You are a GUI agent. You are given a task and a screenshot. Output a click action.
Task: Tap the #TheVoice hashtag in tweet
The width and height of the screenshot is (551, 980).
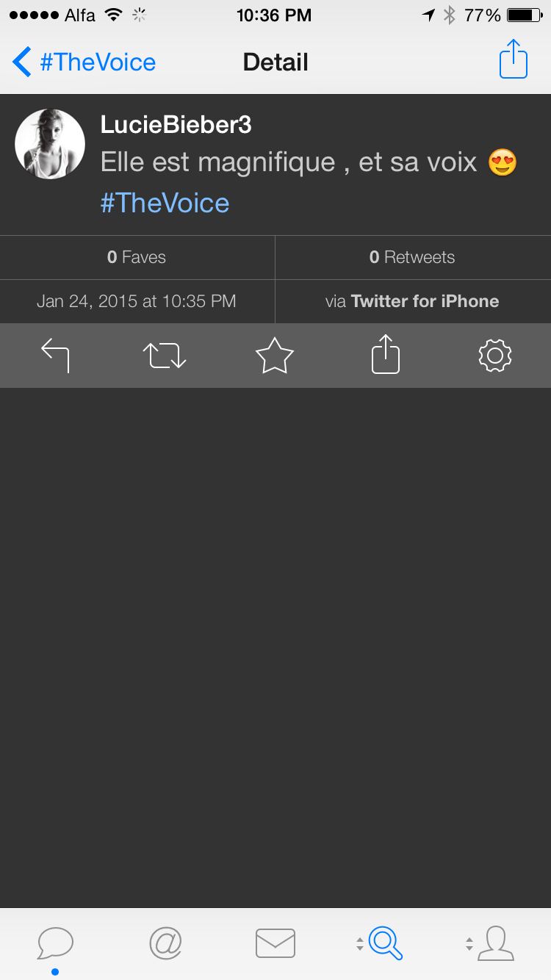point(165,203)
